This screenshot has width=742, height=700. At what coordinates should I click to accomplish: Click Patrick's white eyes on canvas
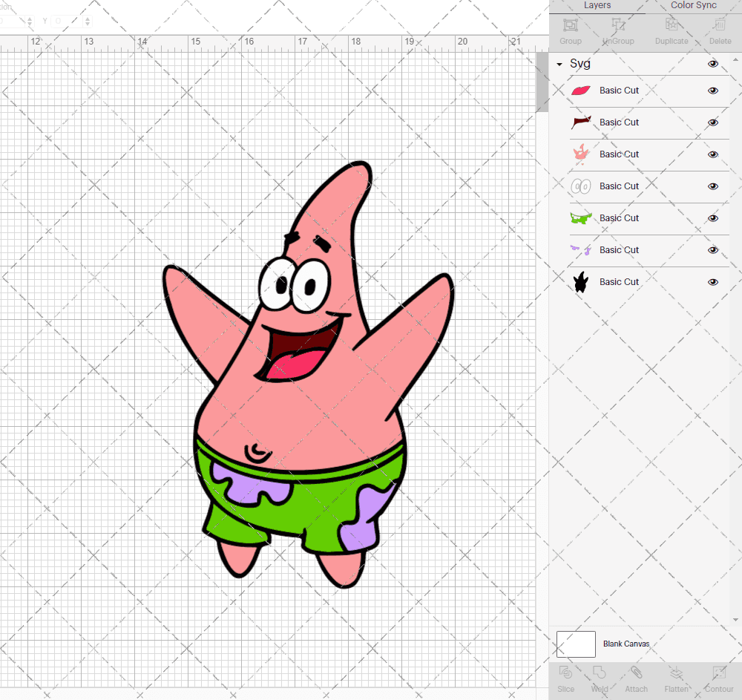[295, 284]
